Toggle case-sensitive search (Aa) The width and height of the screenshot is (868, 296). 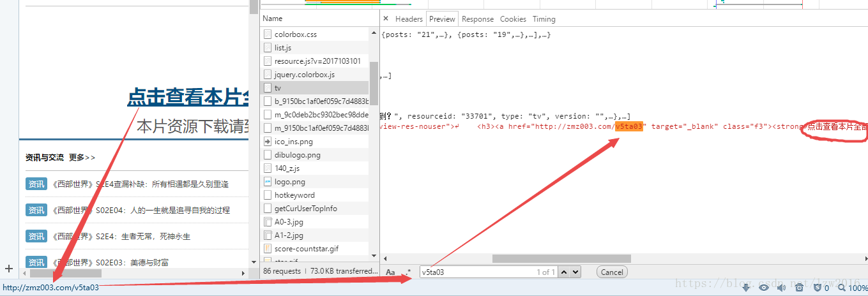click(390, 272)
